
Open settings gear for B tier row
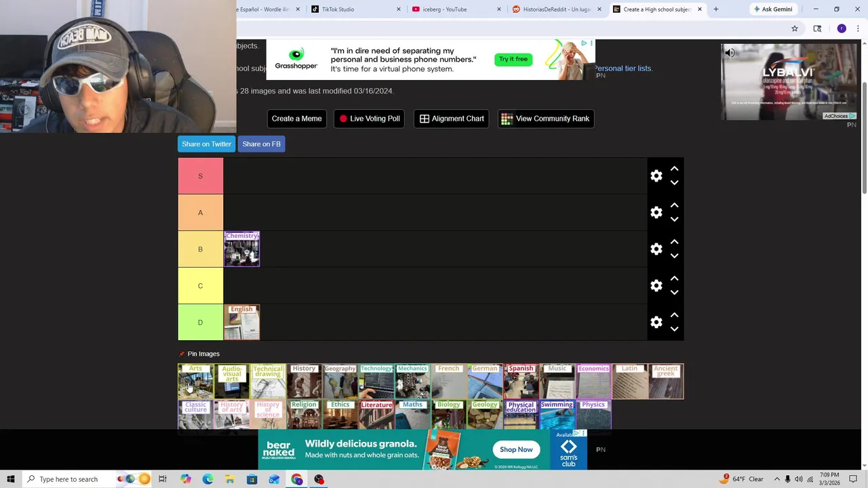(x=656, y=249)
